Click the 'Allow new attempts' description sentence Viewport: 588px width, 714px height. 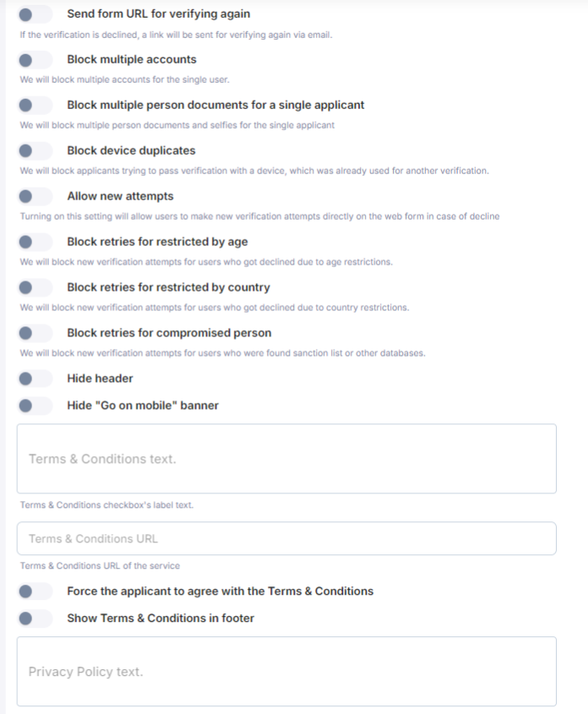pyautogui.click(x=259, y=216)
